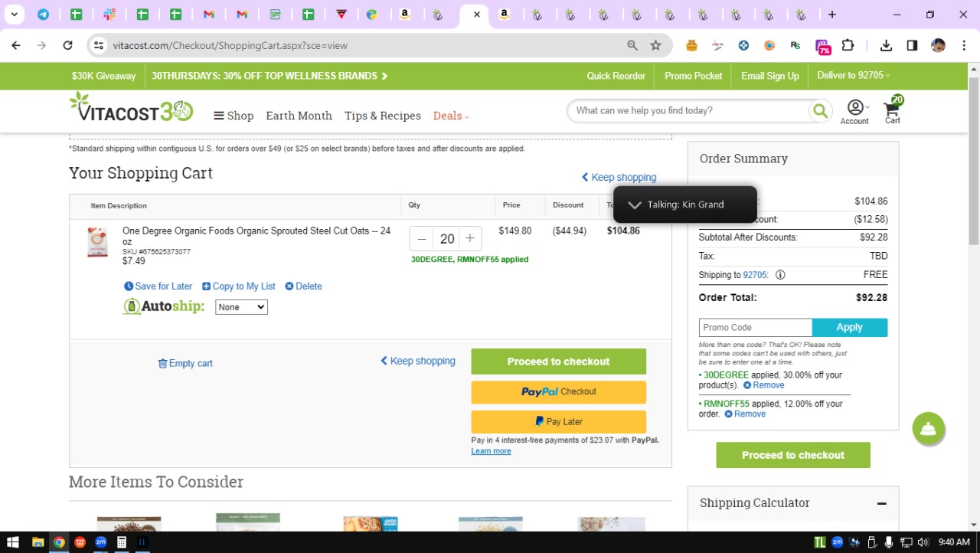Open the Account icon menu
Image resolution: width=980 pixels, height=553 pixels.
coord(855,112)
